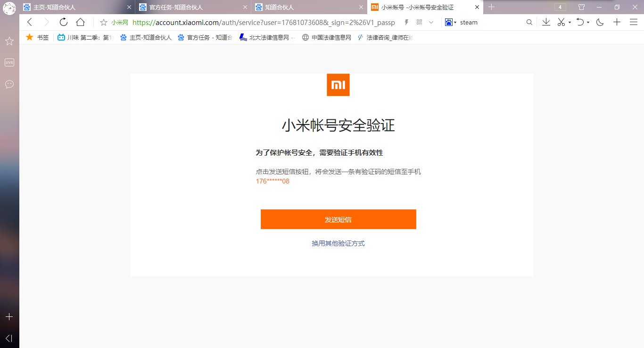This screenshot has height=348, width=644.
Task: Click the 发送短信 button
Action: (x=338, y=219)
